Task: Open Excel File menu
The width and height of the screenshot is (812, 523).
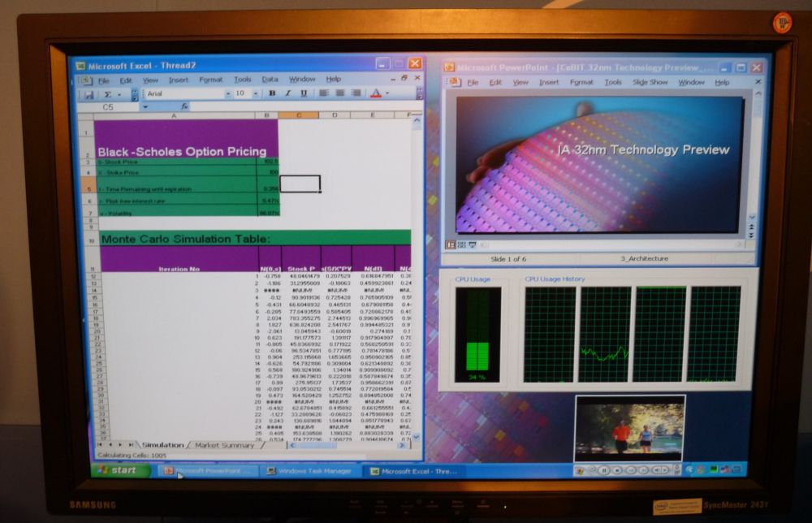Action: pyautogui.click(x=104, y=80)
